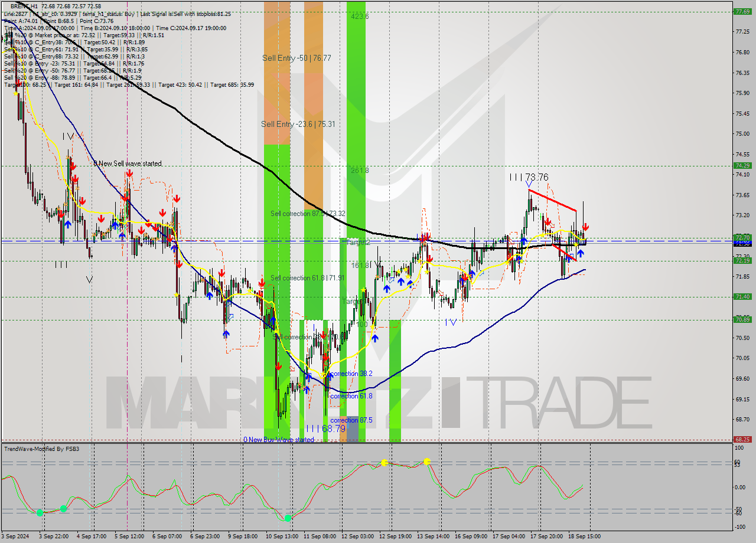The image size is (756, 543).
Task: Click the green 72.19 price tag
Action: 742,260
